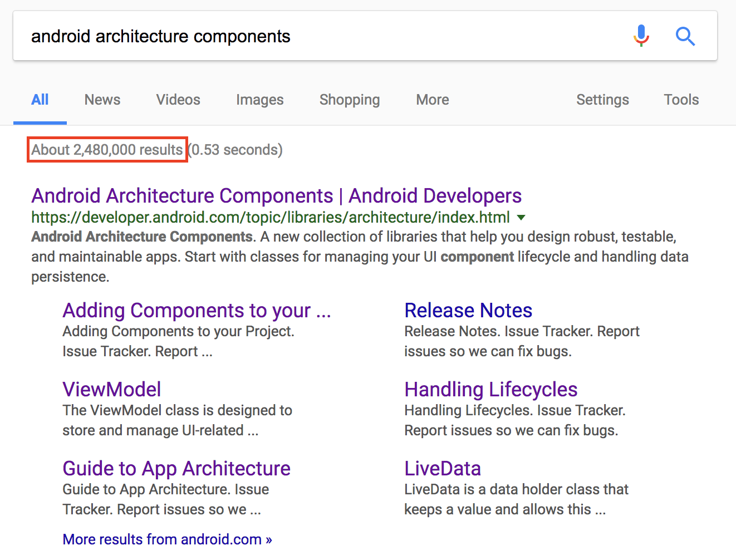The image size is (736, 560).
Task: Open the Handling Lifecycles link
Action: coord(490,390)
